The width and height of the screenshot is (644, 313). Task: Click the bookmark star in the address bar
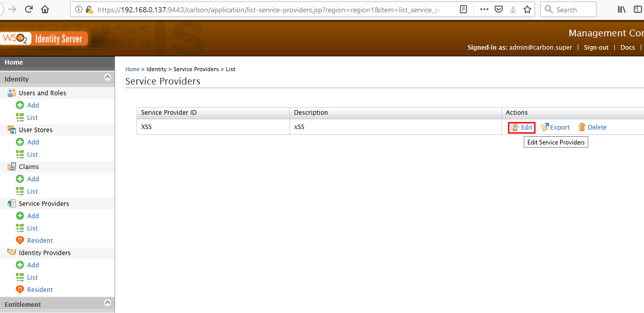click(527, 9)
